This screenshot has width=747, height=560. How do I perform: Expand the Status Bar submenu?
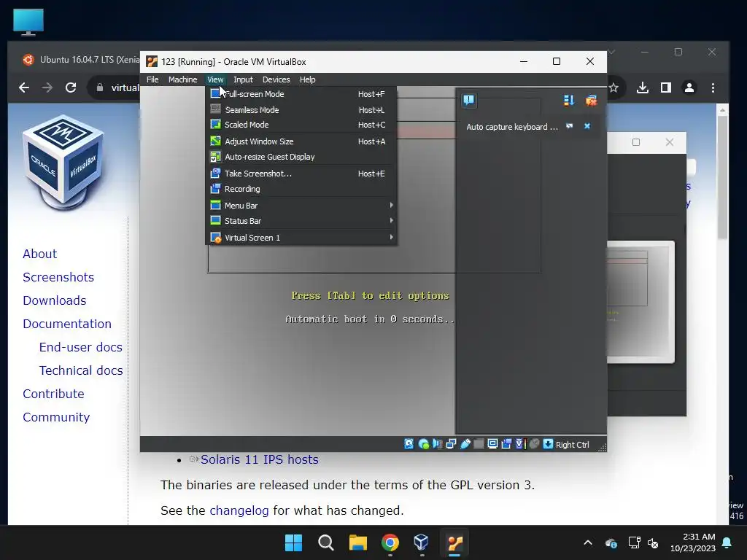tap(301, 221)
